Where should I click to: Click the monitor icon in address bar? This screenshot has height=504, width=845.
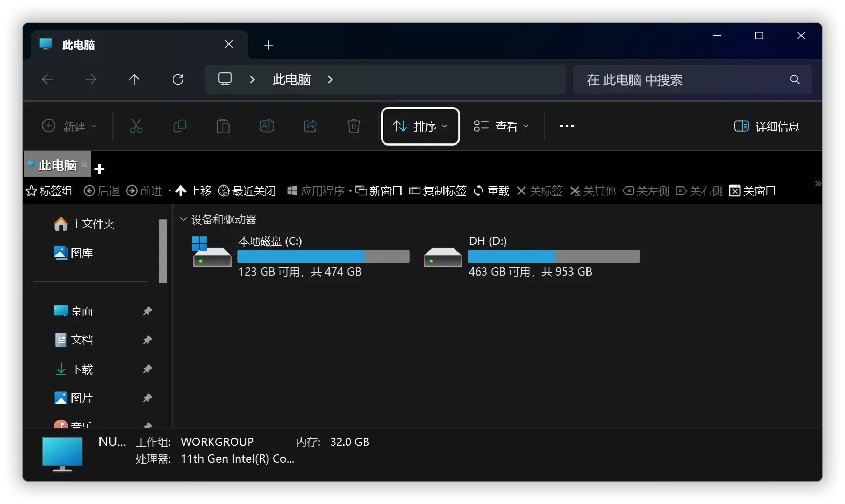(225, 79)
